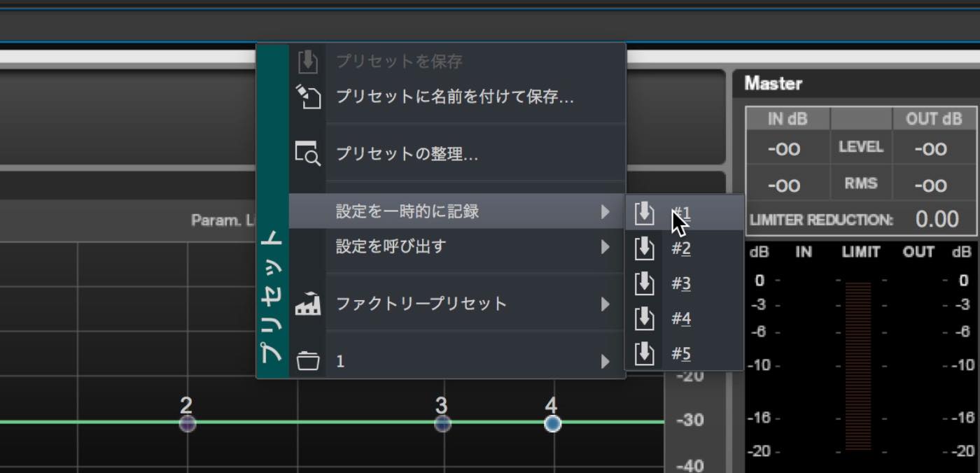
Task: Click the greyed プリセットを保存 save icon
Action: 308,62
